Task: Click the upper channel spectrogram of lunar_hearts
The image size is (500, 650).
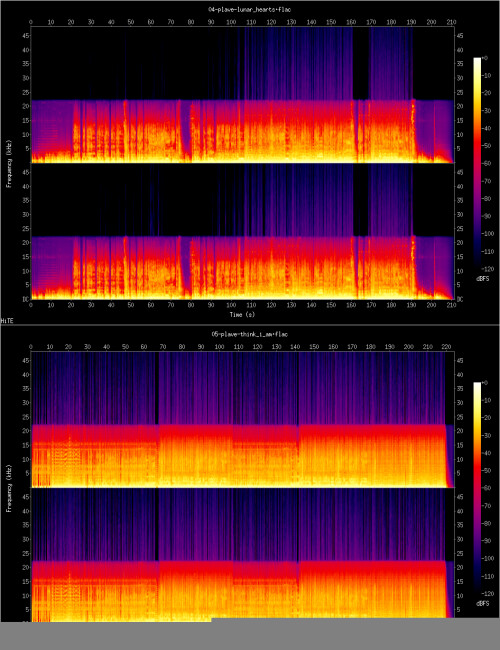Action: tap(243, 95)
